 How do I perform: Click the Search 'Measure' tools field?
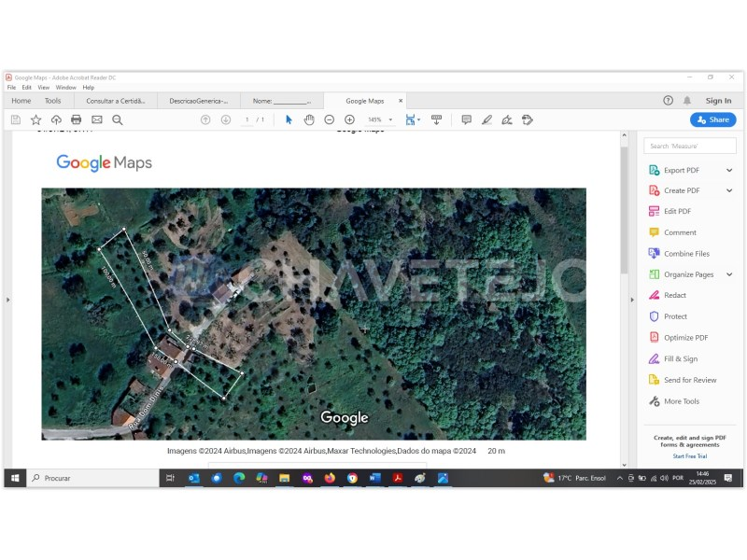[690, 146]
